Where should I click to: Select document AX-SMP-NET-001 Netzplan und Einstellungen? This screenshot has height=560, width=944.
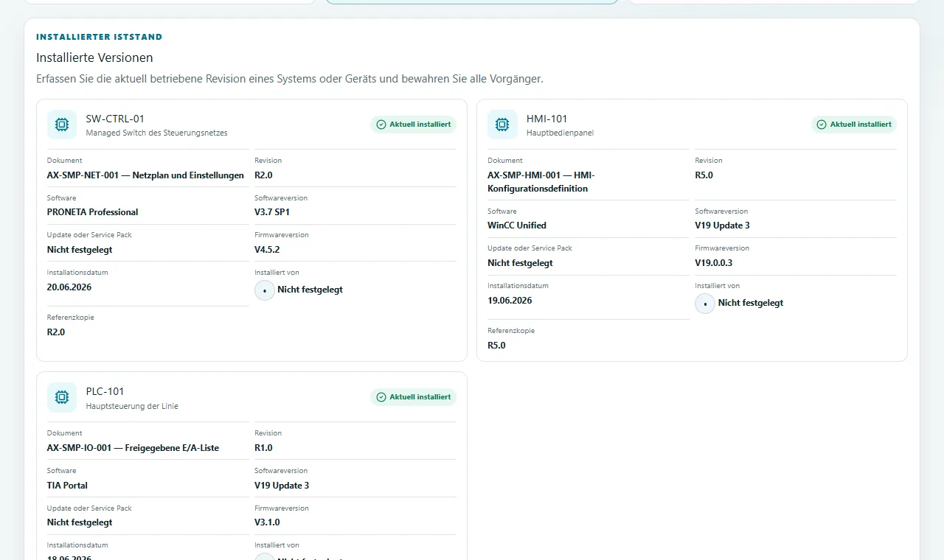[x=145, y=175]
